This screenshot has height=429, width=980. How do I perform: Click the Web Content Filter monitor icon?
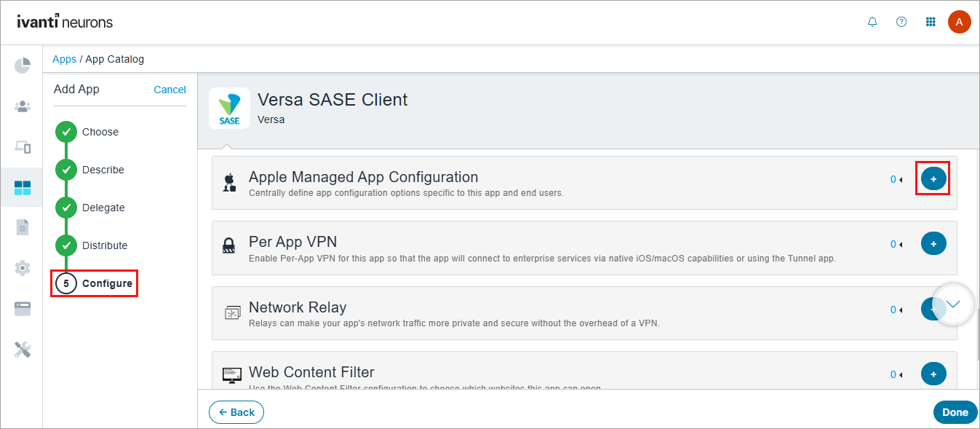click(x=232, y=376)
